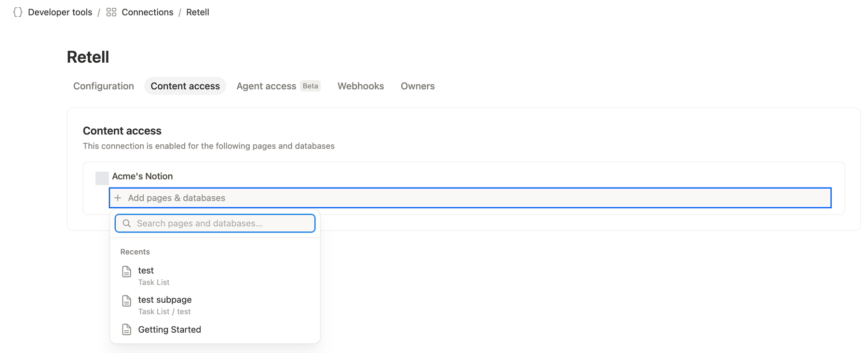Click Add pages & databases button
This screenshot has height=353, width=868.
[470, 198]
